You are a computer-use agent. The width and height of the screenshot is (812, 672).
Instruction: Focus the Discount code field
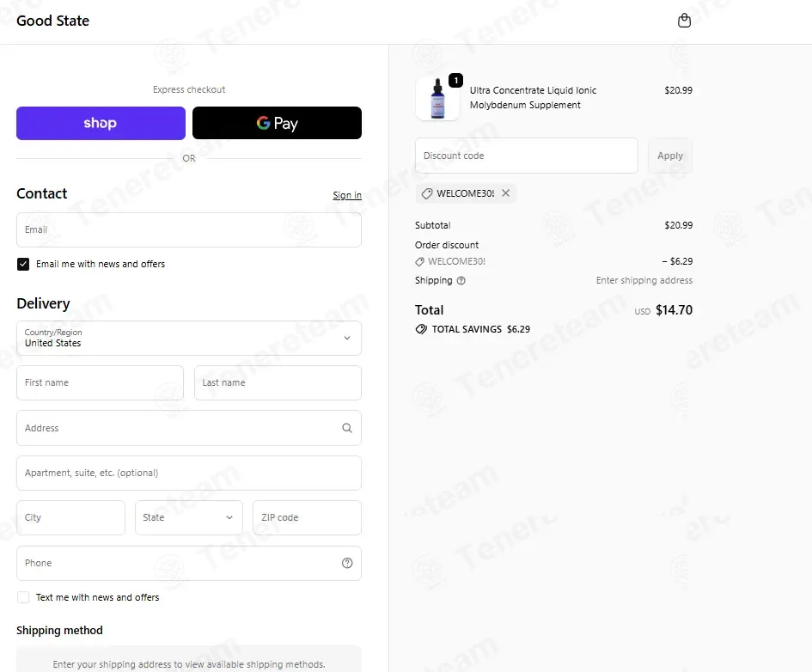(x=527, y=156)
